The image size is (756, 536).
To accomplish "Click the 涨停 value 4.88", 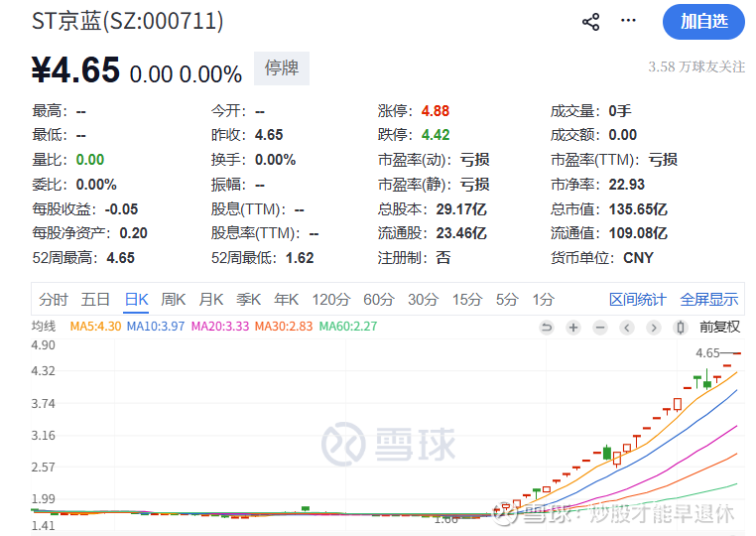I will click(435, 111).
